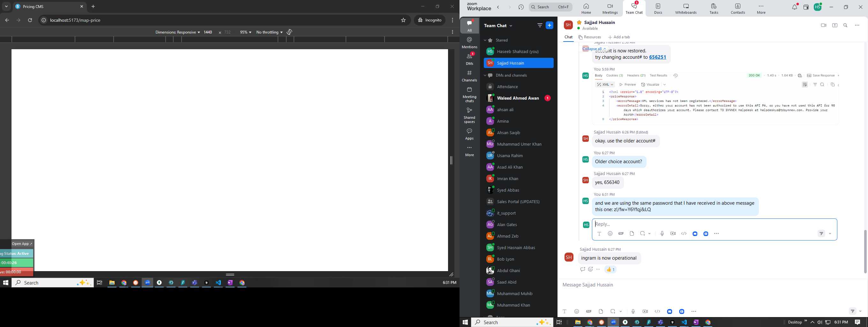Image resolution: width=868 pixels, height=327 pixels.
Task: Open the Zoom calendar icon in top bar
Action: [806, 7]
